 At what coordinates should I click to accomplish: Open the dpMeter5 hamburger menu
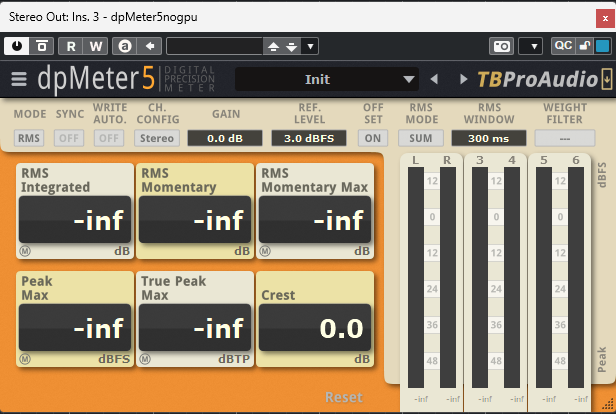[19, 80]
